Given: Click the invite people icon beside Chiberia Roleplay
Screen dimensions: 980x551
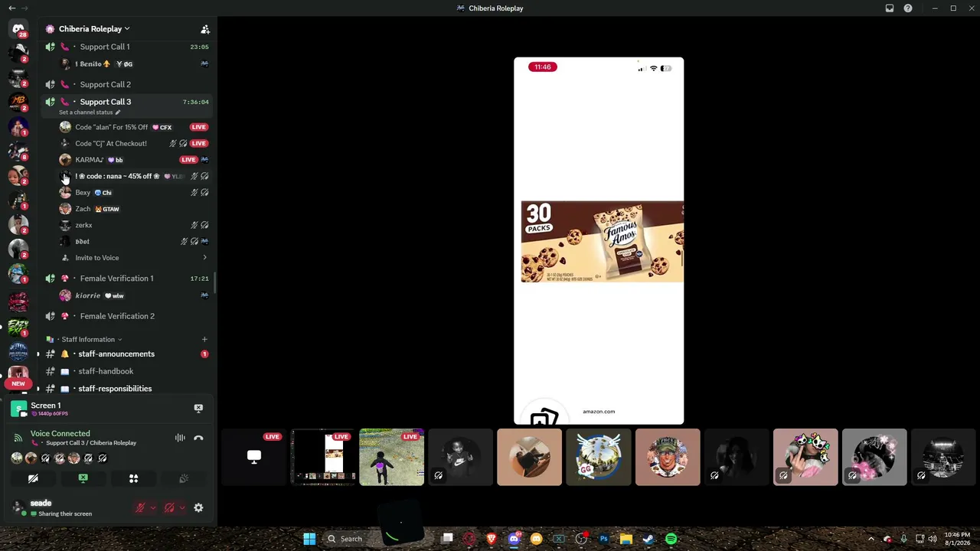Looking at the screenshot, I should [205, 29].
